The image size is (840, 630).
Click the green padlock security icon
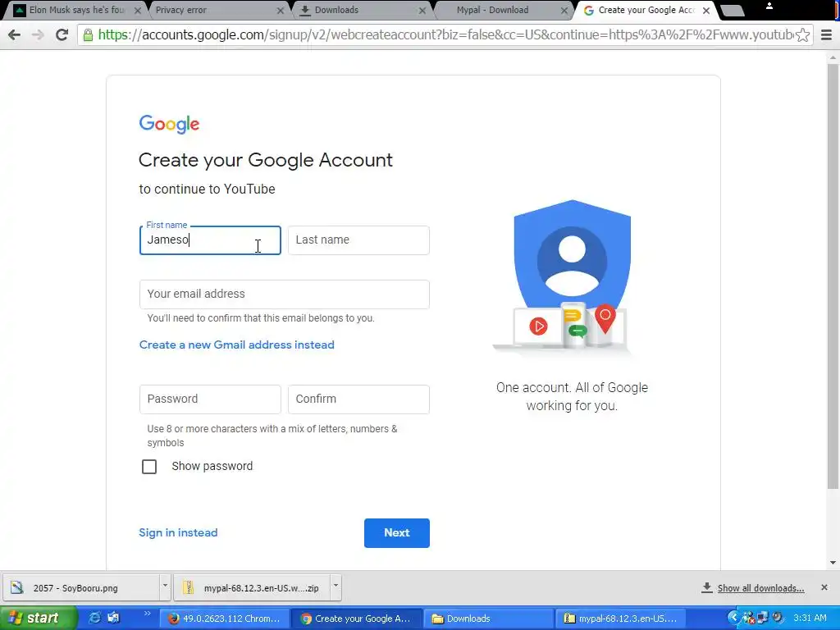(x=88, y=34)
